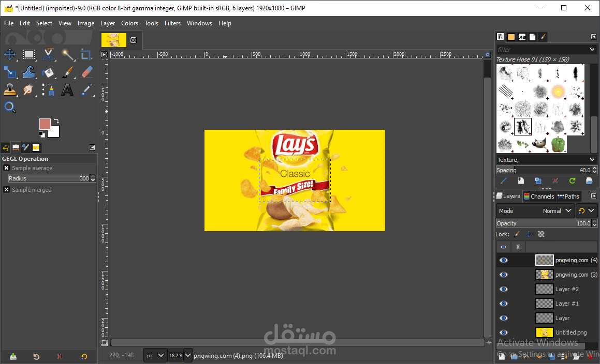Swap foreground and background colors
Screen dimensions: 600x364
(56, 121)
